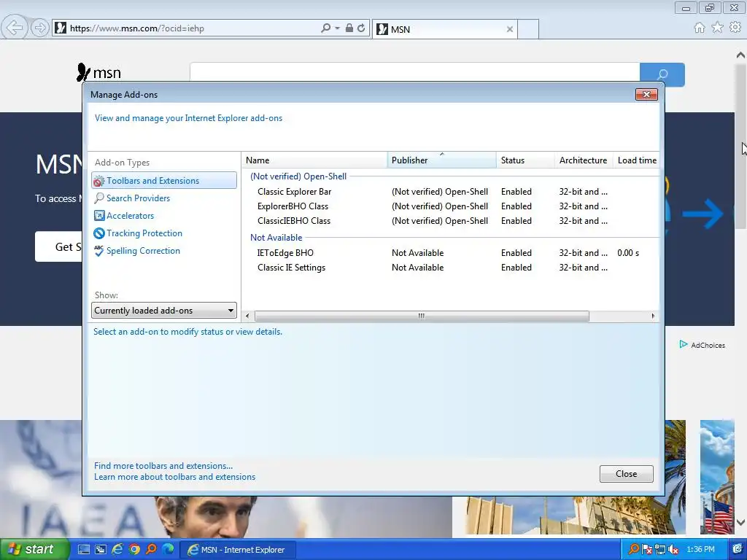Viewport: 747px width, 560px height.
Task: Click the Close button in Manage Add-ons
Action: pos(626,474)
